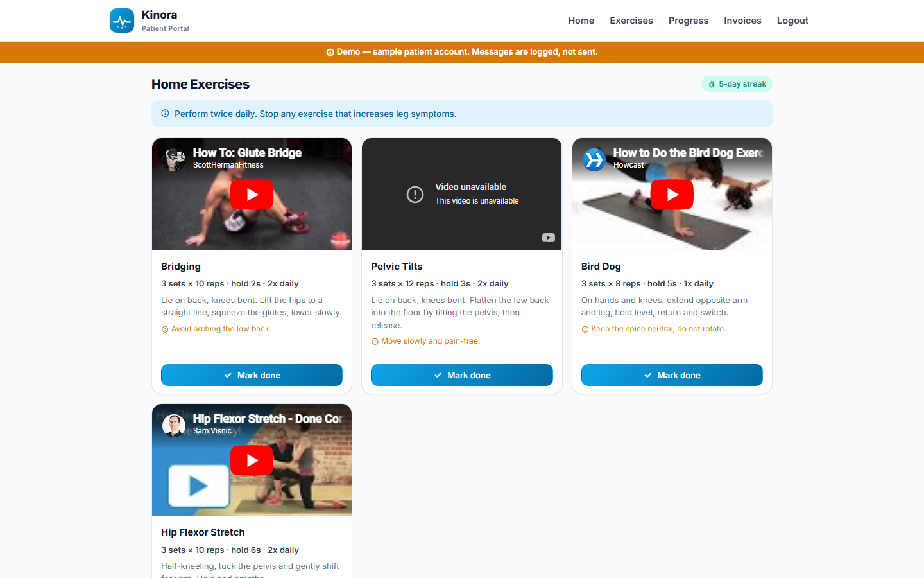Mark the Pelvic Tilts exercise done

click(462, 375)
